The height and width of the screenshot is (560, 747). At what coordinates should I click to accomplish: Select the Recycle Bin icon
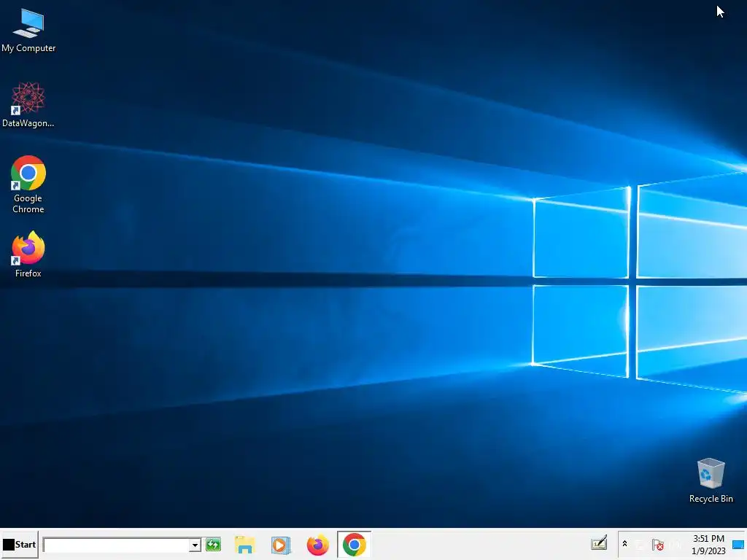711,480
